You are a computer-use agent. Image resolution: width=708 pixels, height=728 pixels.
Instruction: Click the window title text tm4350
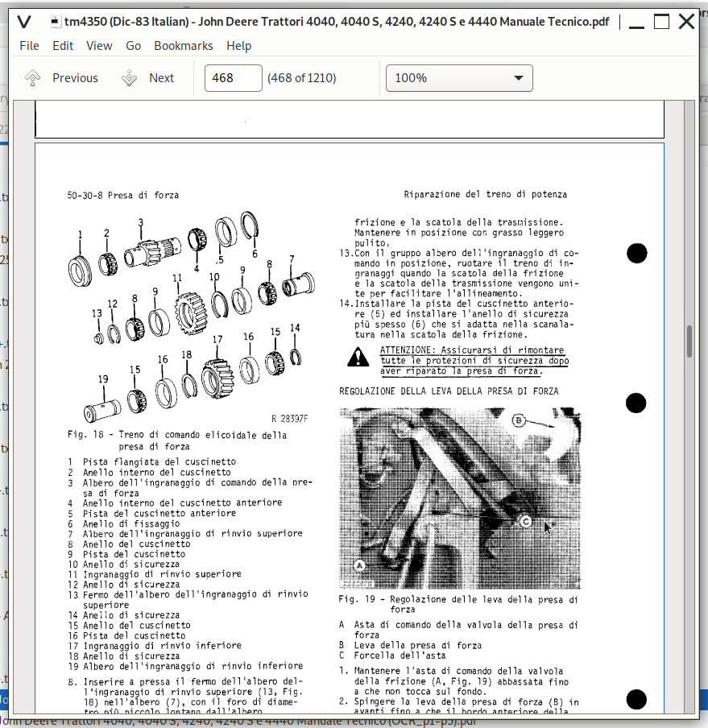[x=337, y=22]
